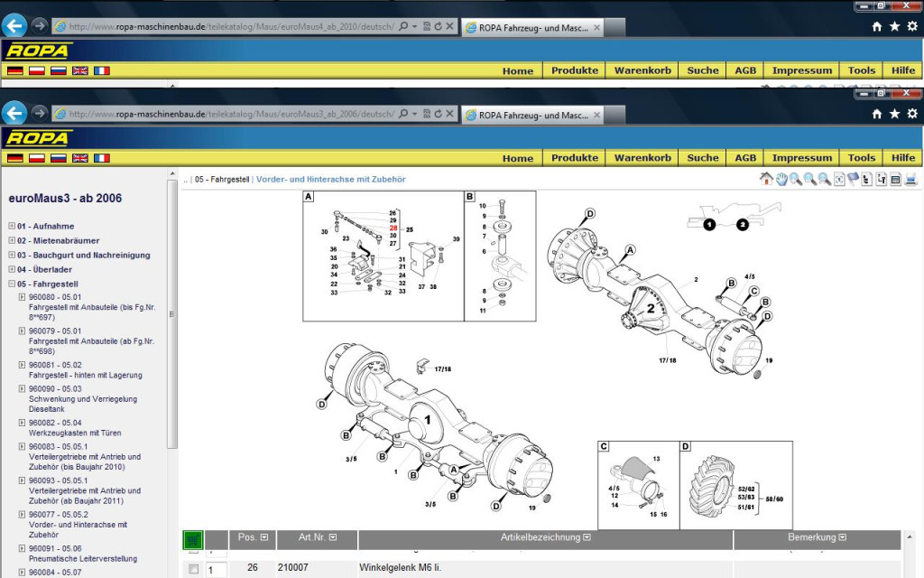This screenshot has height=578, width=924.
Task: Click the fit-to-page icon
Action: 839,179
